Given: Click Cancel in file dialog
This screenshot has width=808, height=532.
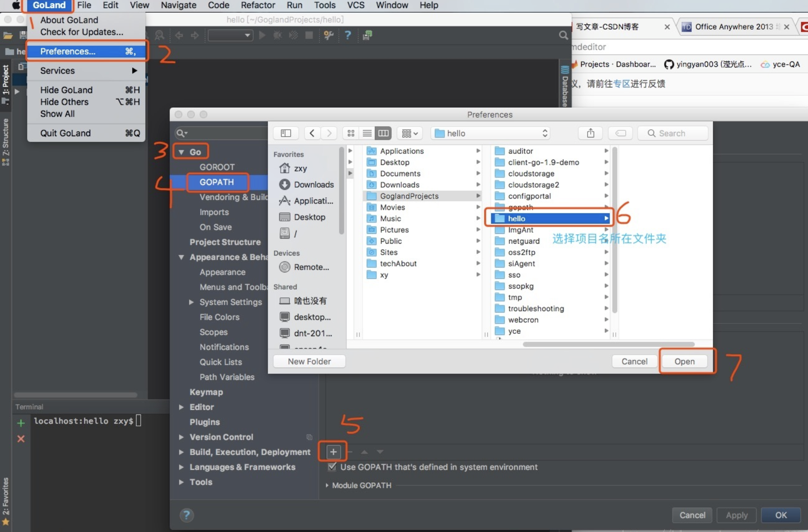Looking at the screenshot, I should tap(634, 361).
